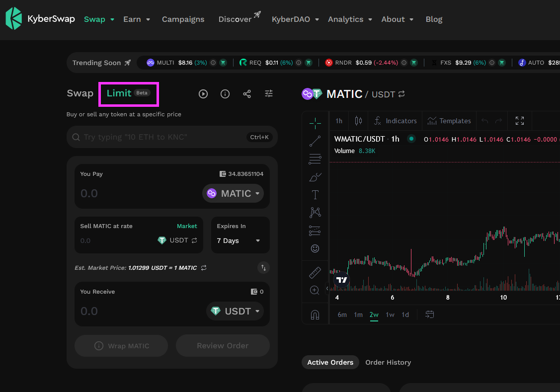Image resolution: width=560 pixels, height=392 pixels.
Task: Click the chart undo arrow
Action: [484, 121]
